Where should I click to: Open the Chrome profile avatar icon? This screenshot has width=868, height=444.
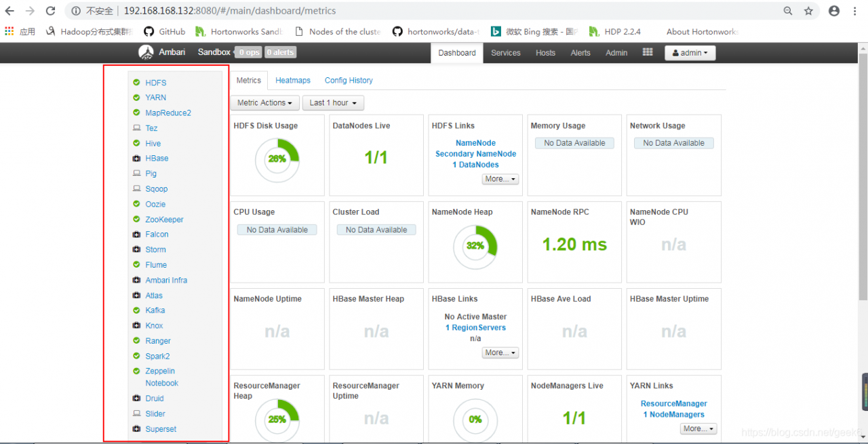pyautogui.click(x=834, y=11)
